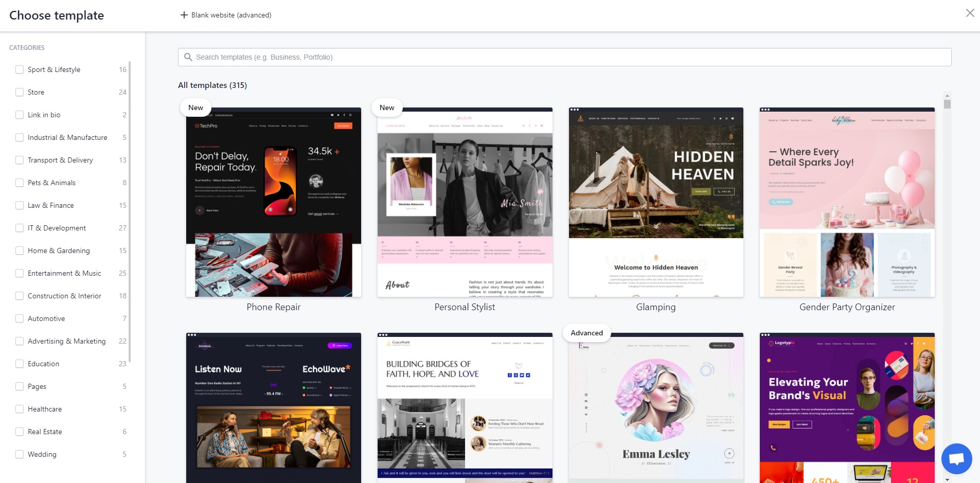
Task: Select the Real Estate checkbox
Action: click(x=20, y=432)
